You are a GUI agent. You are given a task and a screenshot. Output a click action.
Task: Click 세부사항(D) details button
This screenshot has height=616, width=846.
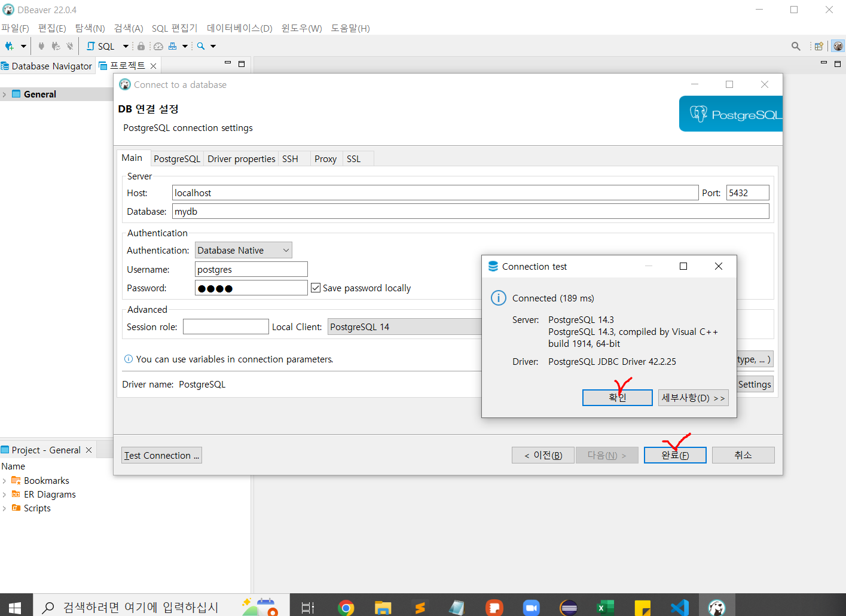(693, 398)
